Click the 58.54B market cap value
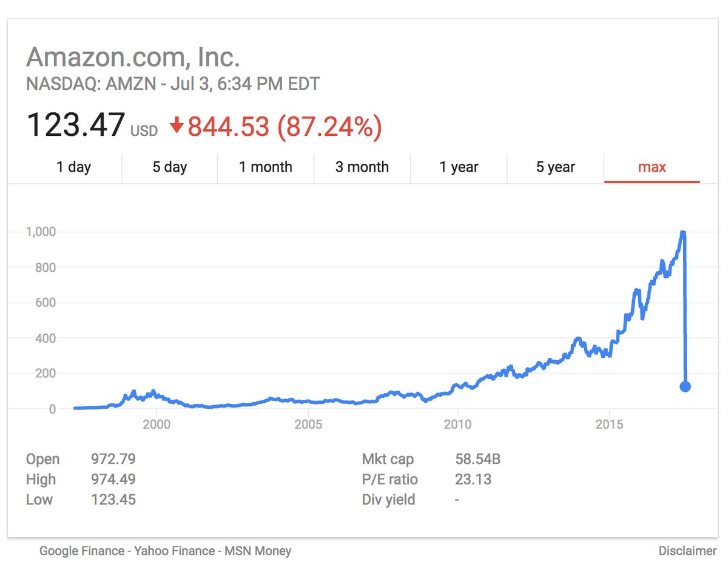This screenshot has height=572, width=728. click(x=477, y=459)
